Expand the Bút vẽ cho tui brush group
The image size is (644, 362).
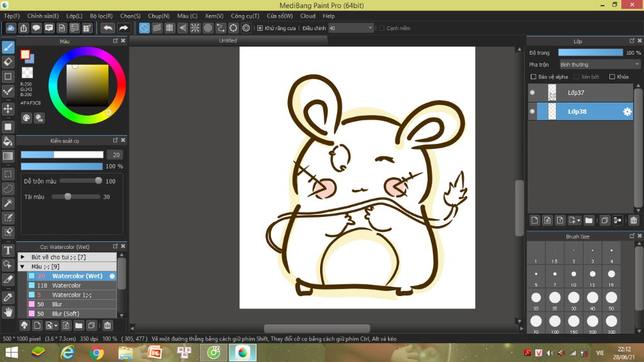coord(23,257)
